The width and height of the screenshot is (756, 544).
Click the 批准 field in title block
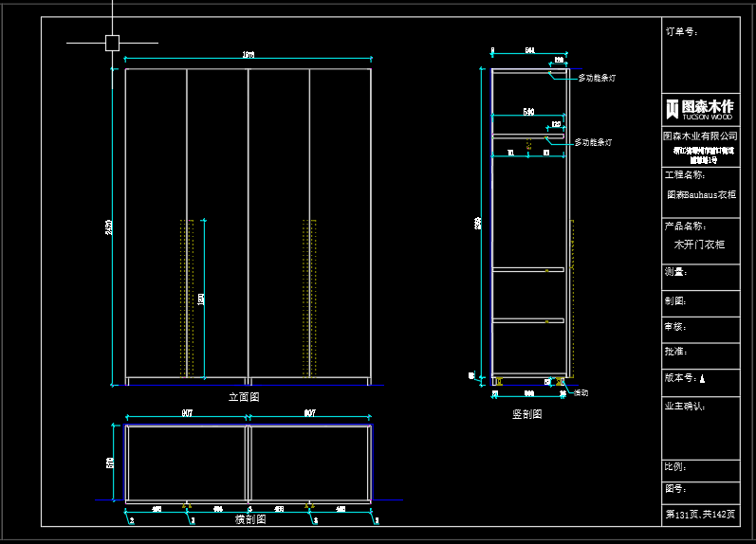pyautogui.click(x=675, y=352)
